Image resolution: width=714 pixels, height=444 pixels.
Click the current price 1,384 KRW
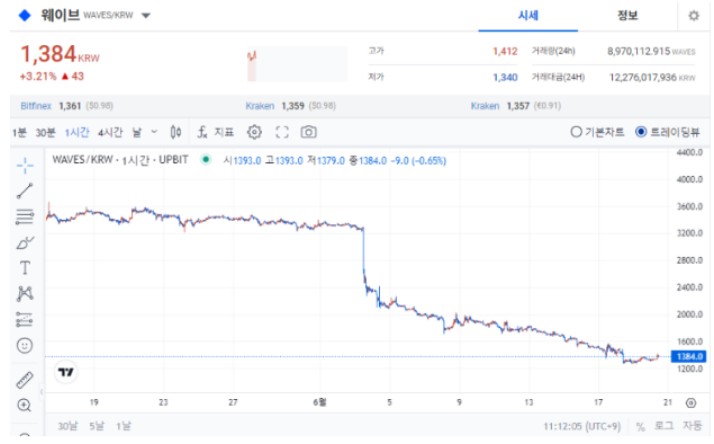60,54
